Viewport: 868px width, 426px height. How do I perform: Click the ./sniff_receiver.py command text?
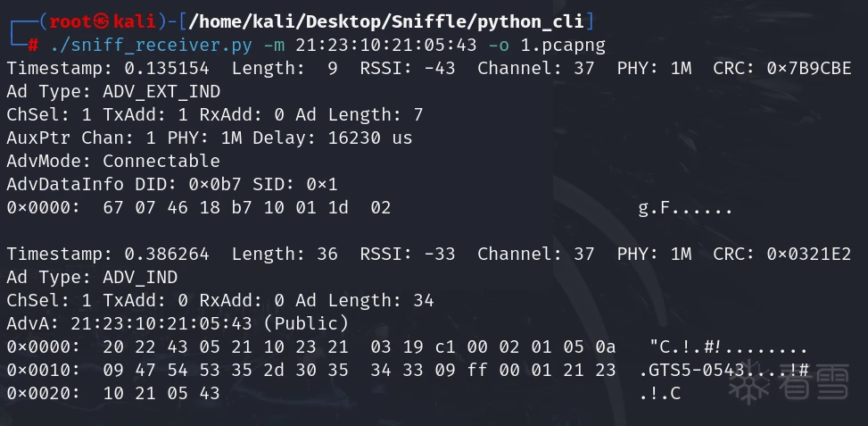(151, 46)
